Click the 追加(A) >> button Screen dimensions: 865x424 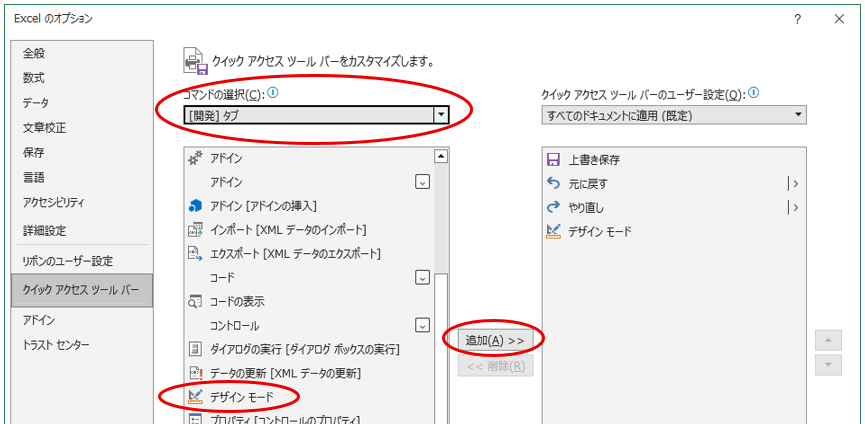pos(495,340)
